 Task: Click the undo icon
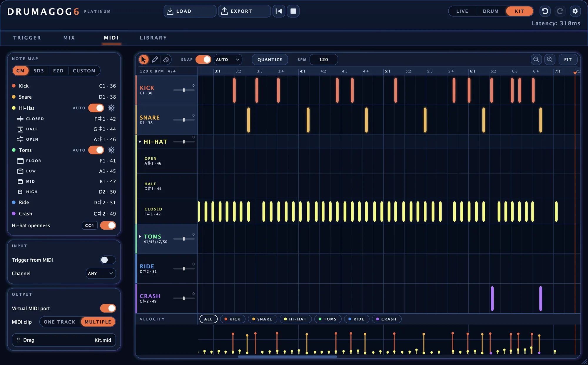tap(545, 11)
